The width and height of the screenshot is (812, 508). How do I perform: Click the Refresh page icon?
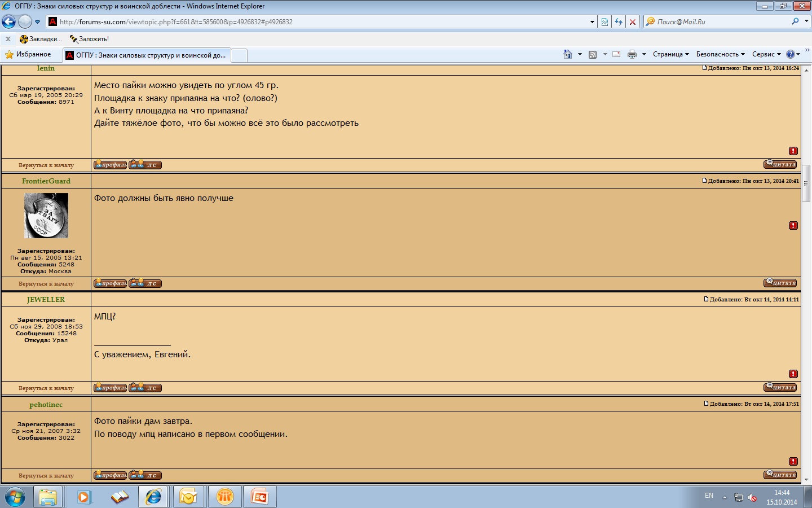619,22
